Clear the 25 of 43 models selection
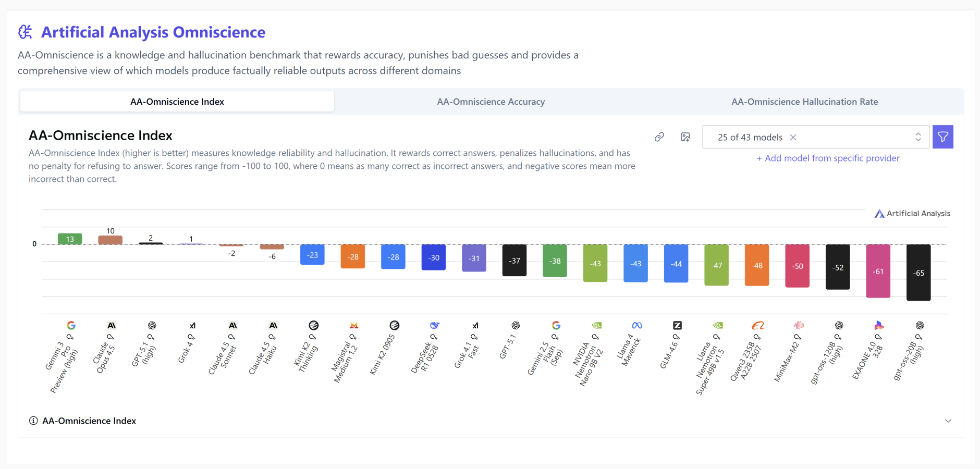This screenshot has width=980, height=469. 793,137
